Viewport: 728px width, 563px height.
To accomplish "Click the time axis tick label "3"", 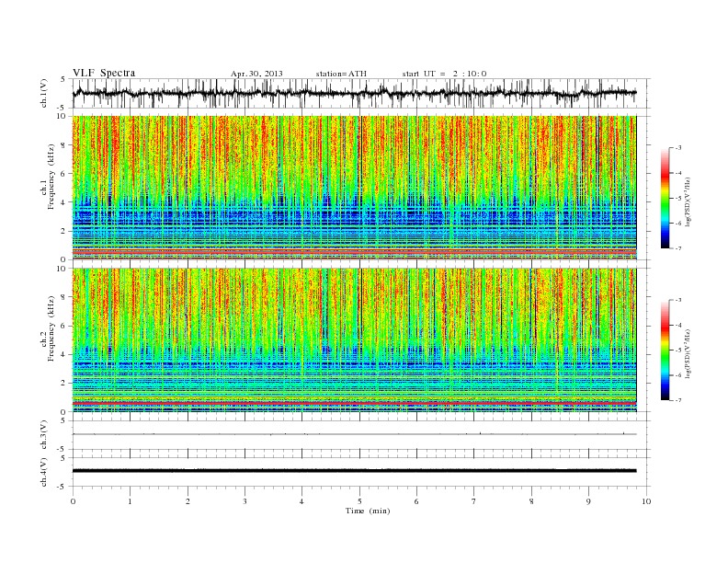I will tap(245, 501).
